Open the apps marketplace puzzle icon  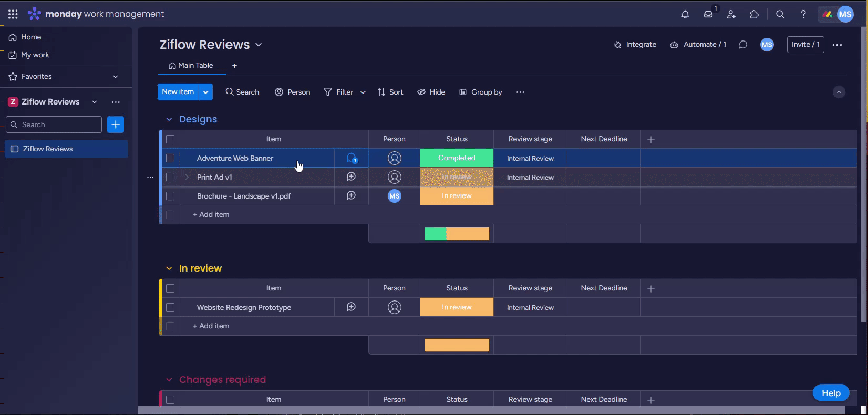coord(754,14)
